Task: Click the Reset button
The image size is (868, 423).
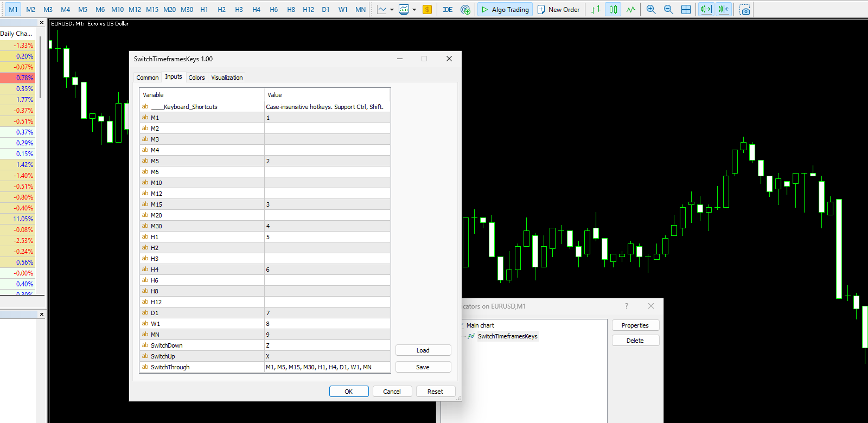Action: [x=435, y=392]
